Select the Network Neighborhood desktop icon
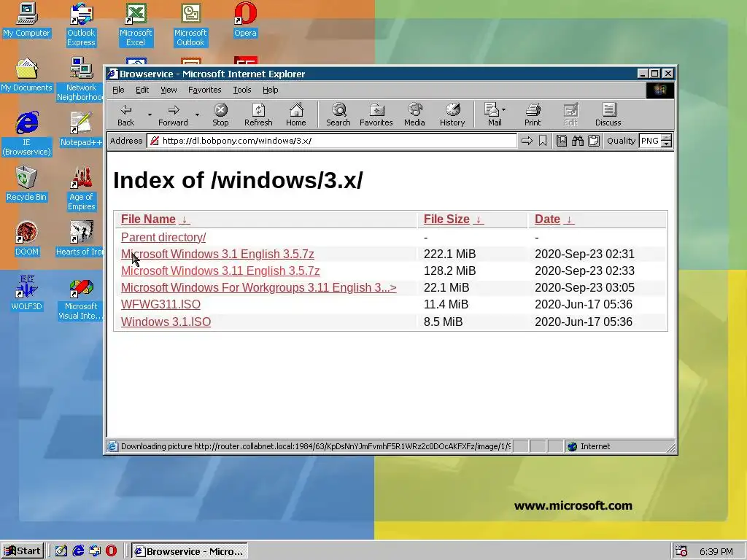 coord(80,79)
